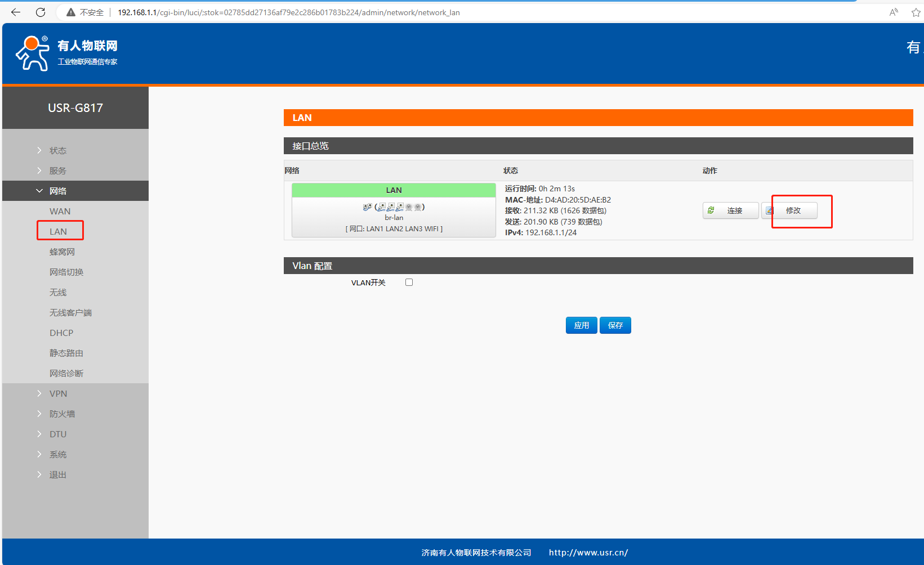Viewport: 924px width, 565px height.
Task: Collapse the 网络 sidebar section
Action: click(x=57, y=191)
